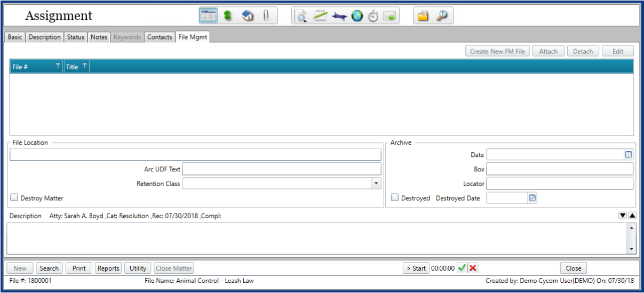Screen dimensions: 644x293
Task: Click Create New FM File button
Action: (497, 52)
